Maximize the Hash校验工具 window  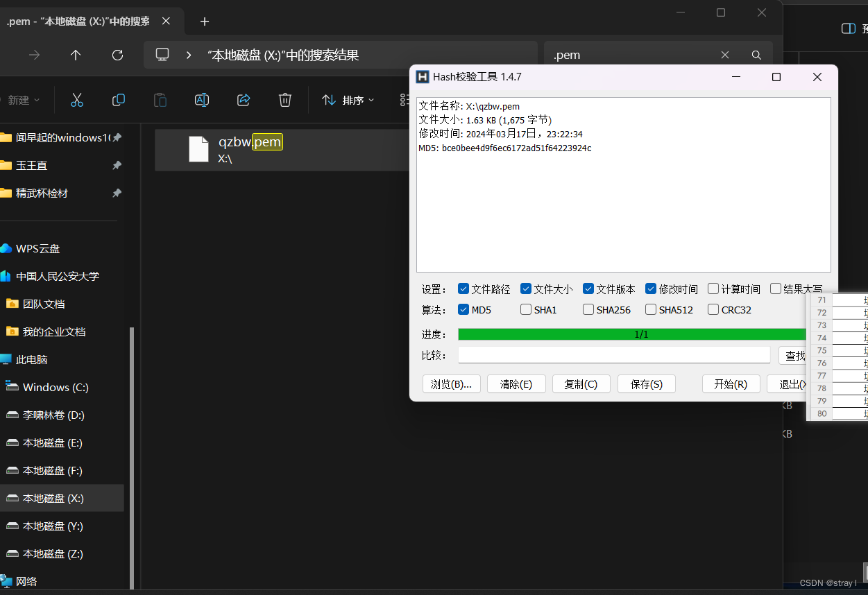pos(776,77)
